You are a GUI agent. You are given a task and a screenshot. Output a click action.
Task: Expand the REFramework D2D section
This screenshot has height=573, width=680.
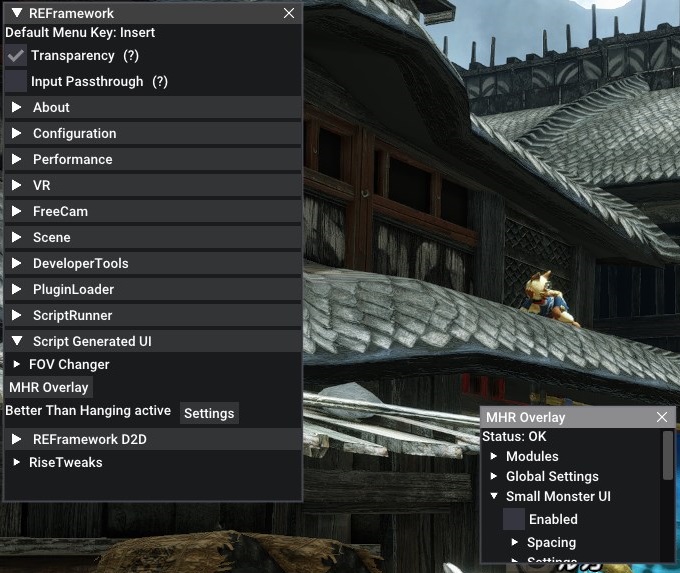(153, 439)
